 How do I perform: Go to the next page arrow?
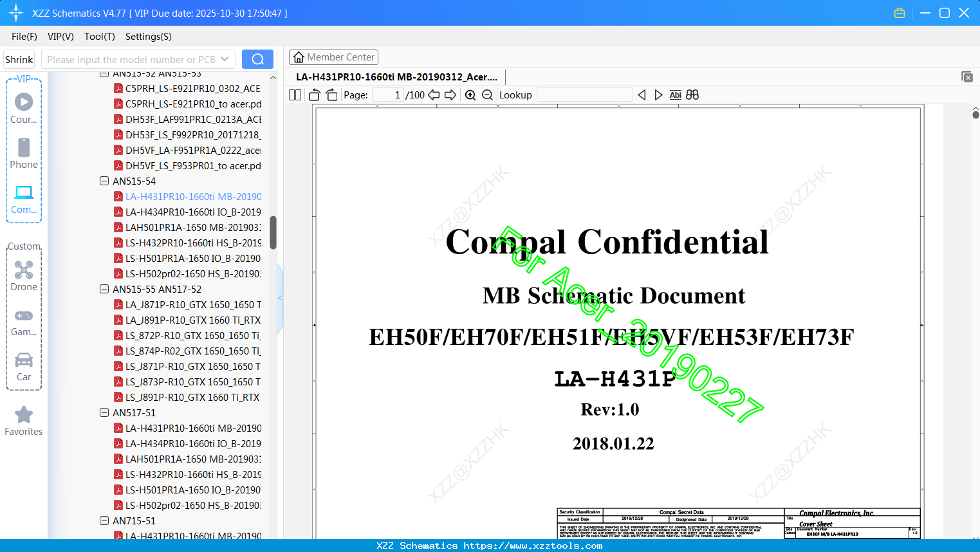pos(450,95)
